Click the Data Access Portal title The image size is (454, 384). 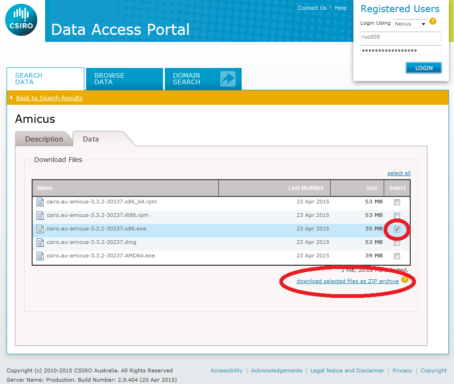[120, 30]
